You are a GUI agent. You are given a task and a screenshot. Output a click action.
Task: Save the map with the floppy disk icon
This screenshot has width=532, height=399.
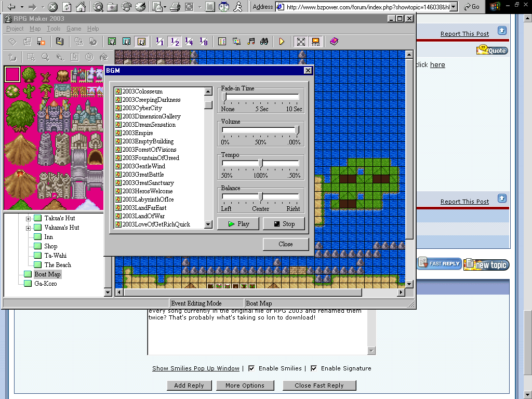(x=60, y=42)
